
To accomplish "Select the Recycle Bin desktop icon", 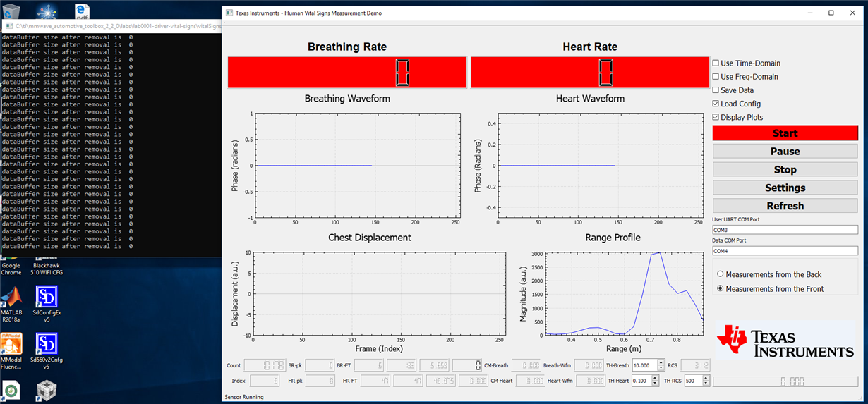I will (x=10, y=10).
